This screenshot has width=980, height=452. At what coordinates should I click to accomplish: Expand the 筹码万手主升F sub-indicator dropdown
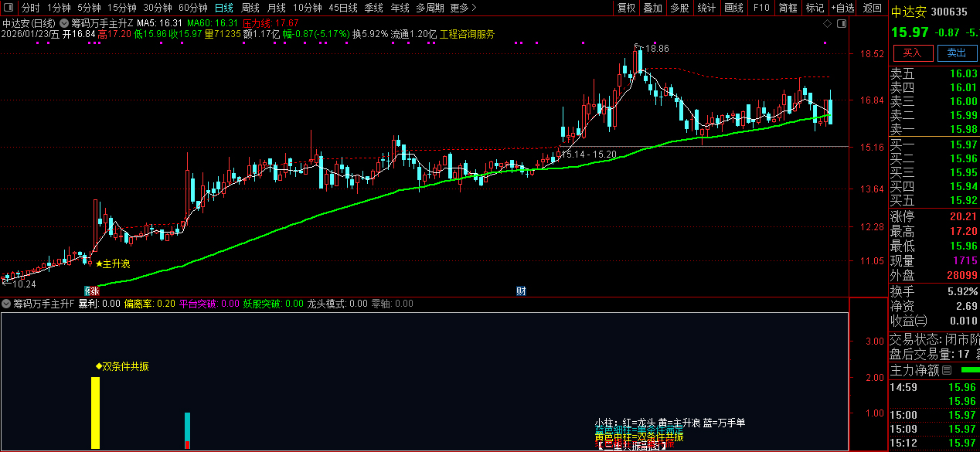pyautogui.click(x=6, y=304)
